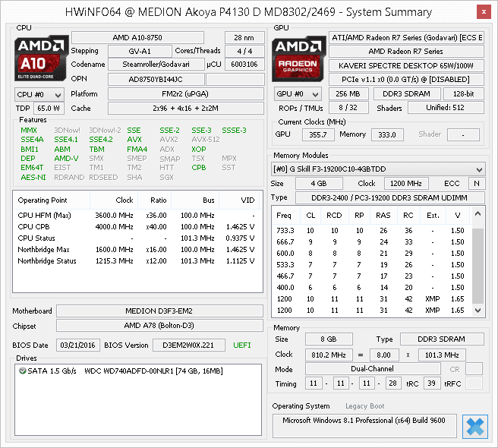Click the module clock 1200 MHz field
This screenshot has height=448, width=498.
click(406, 184)
